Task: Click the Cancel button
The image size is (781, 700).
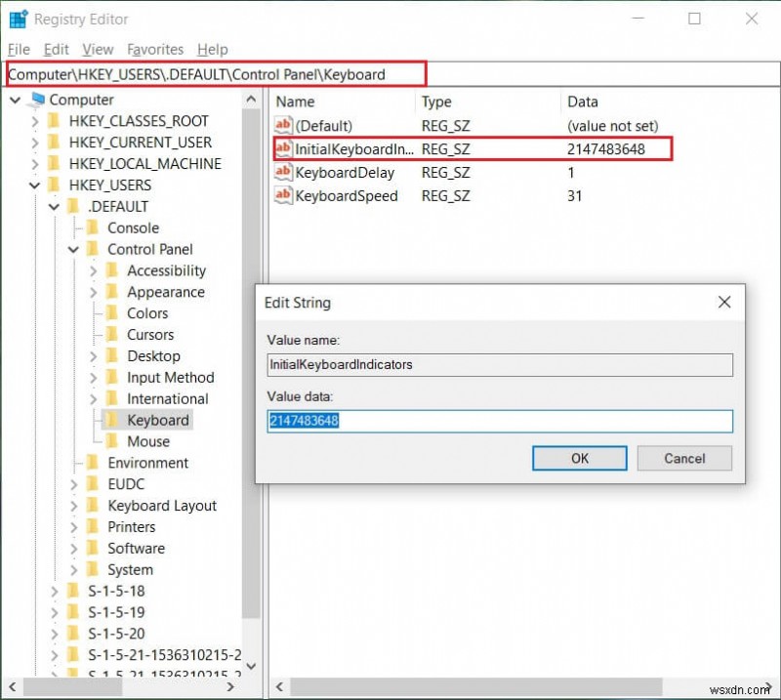Action: click(x=684, y=458)
